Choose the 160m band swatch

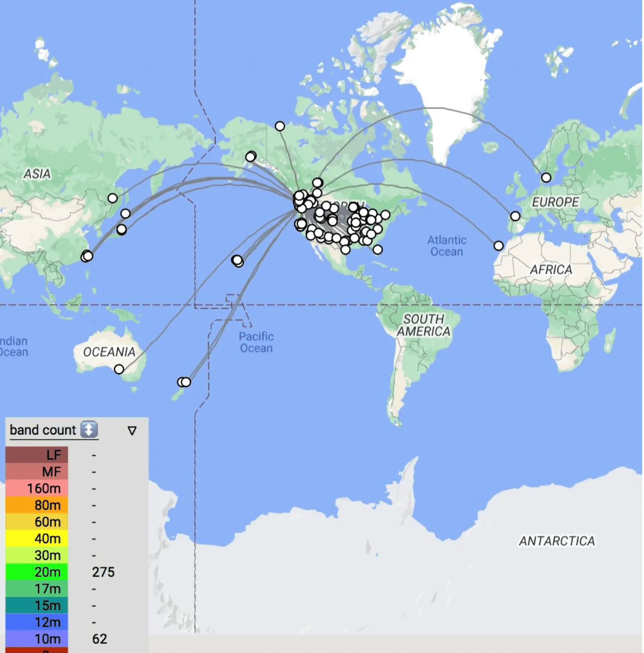pyautogui.click(x=37, y=488)
